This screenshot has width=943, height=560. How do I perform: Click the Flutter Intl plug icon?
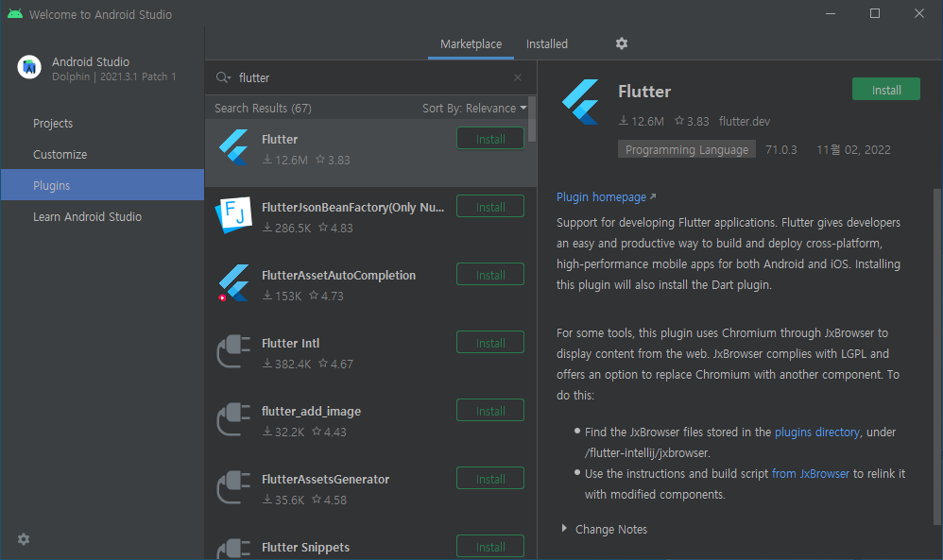pyautogui.click(x=233, y=351)
